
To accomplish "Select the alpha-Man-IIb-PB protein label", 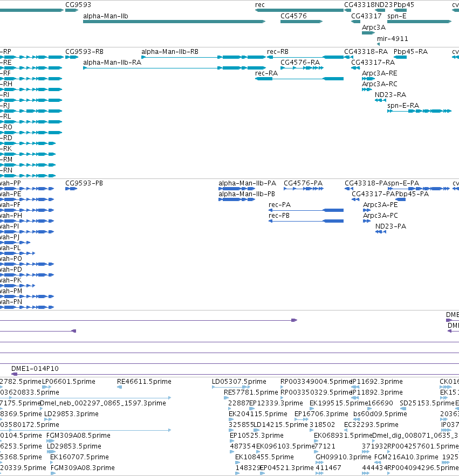I will [246, 194].
